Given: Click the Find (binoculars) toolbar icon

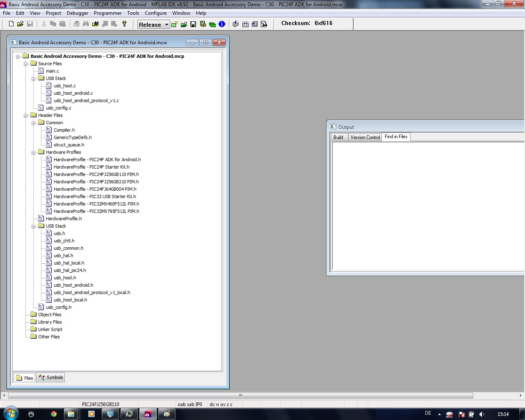Looking at the screenshot, I should (x=86, y=24).
